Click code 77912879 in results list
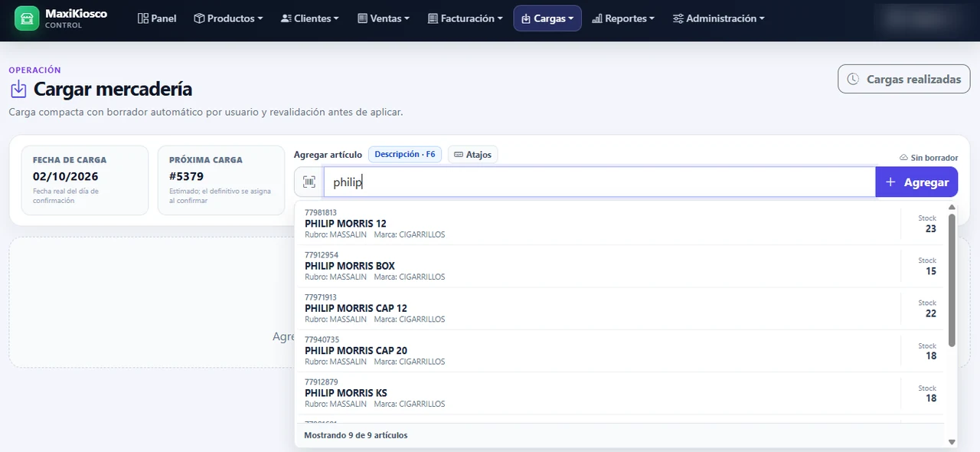 pyautogui.click(x=322, y=382)
